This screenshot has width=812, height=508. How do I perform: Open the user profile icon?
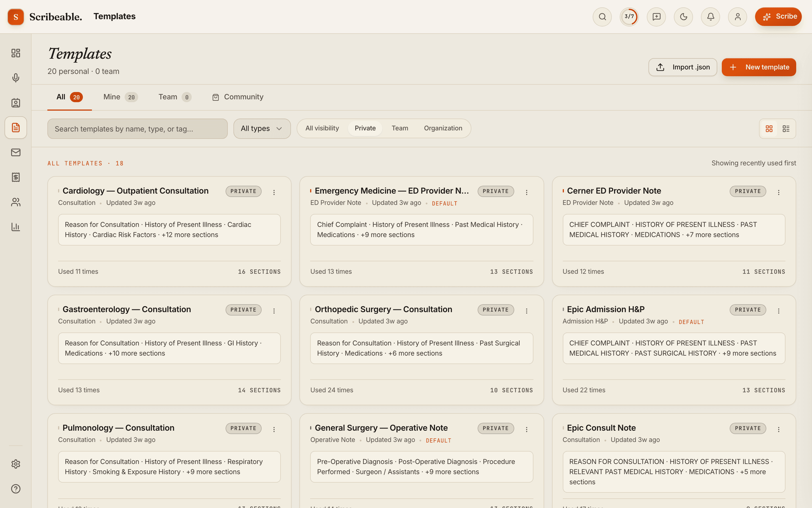coord(738,17)
